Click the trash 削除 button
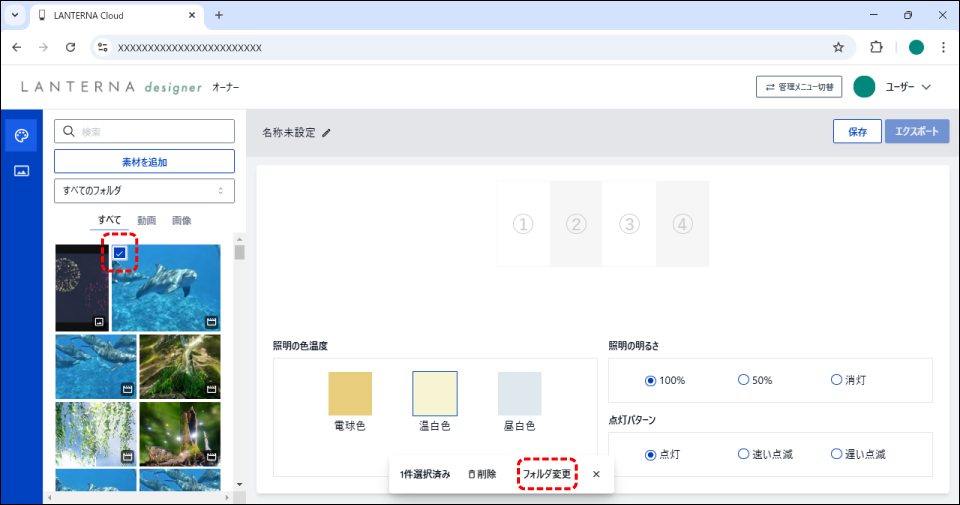960x505 pixels. click(481, 474)
